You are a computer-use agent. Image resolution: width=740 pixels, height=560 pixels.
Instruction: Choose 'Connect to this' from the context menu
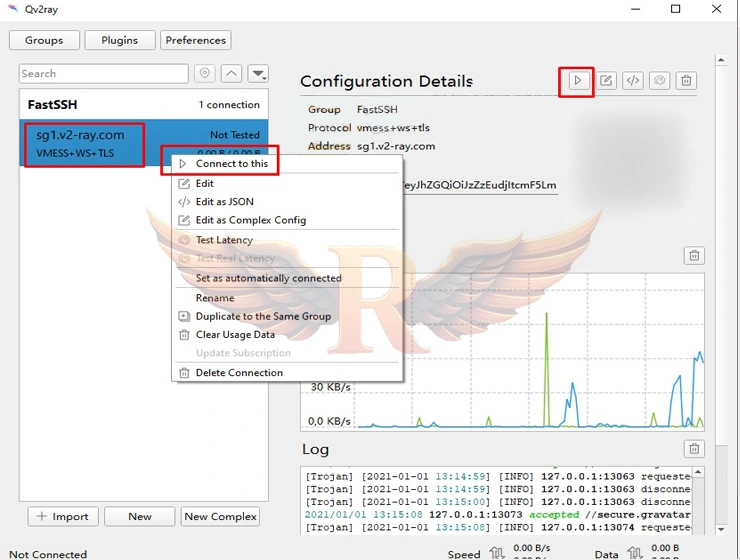click(231, 164)
